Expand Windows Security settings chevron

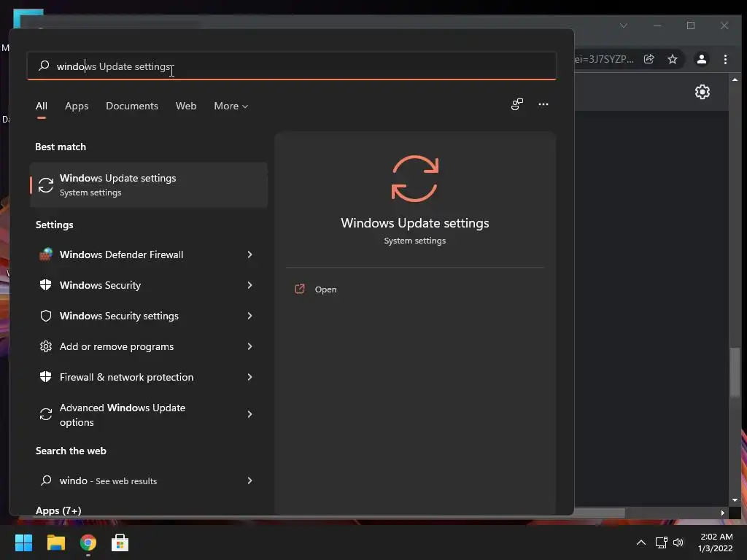click(x=249, y=316)
